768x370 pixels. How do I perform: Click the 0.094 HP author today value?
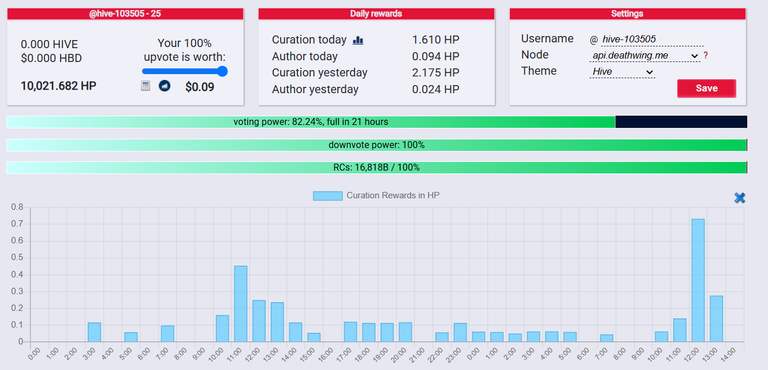pos(435,56)
